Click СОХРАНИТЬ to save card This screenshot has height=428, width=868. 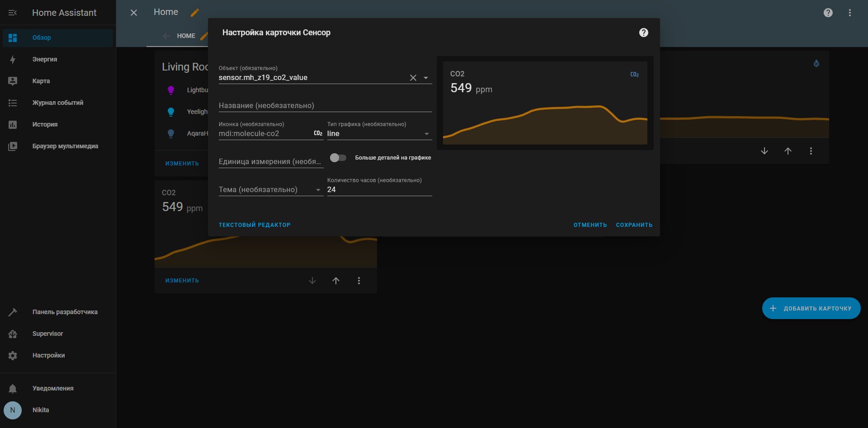pos(634,225)
